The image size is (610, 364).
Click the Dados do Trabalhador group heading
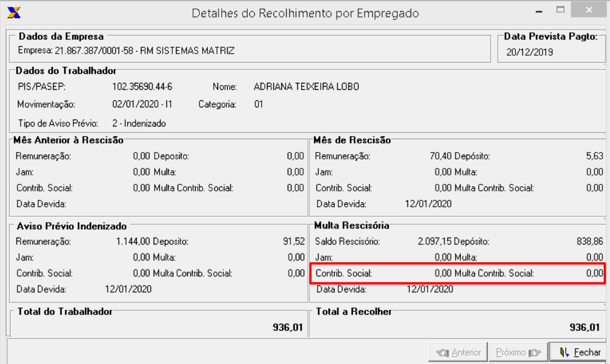pos(66,71)
